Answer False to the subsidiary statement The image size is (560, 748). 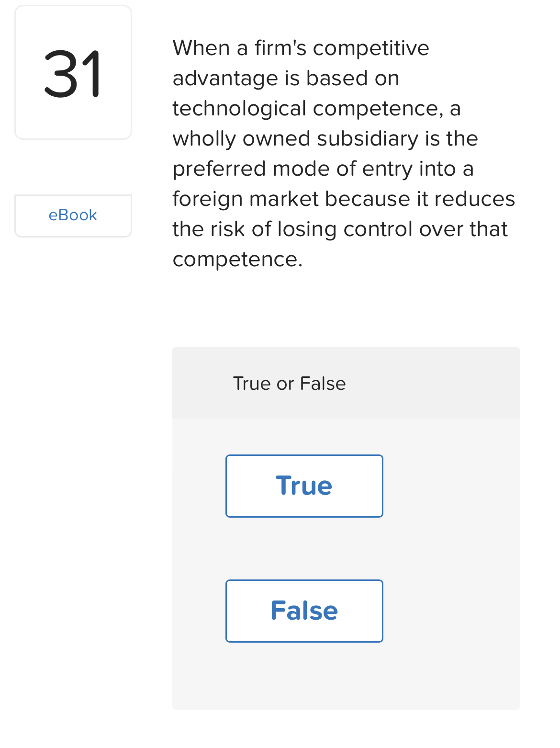coord(304,611)
